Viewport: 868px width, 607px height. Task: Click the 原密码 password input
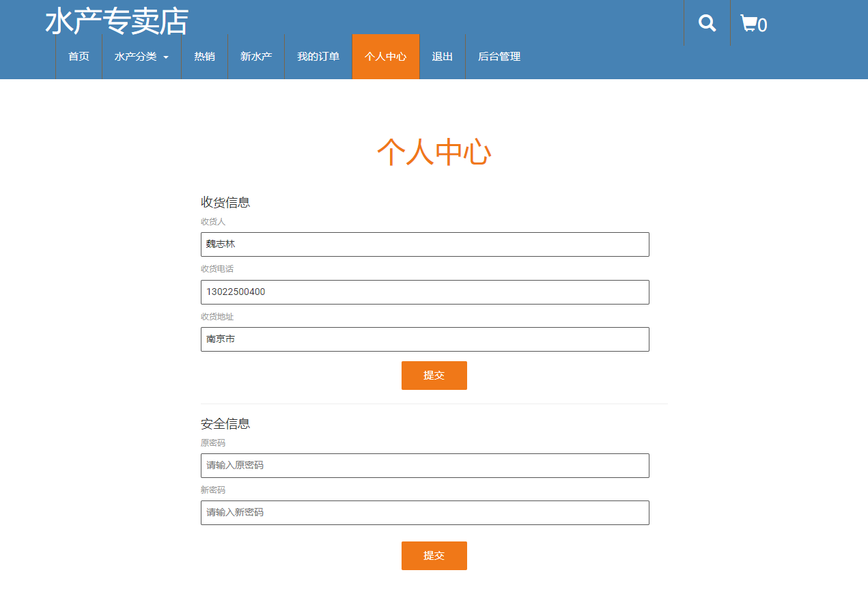coord(424,465)
